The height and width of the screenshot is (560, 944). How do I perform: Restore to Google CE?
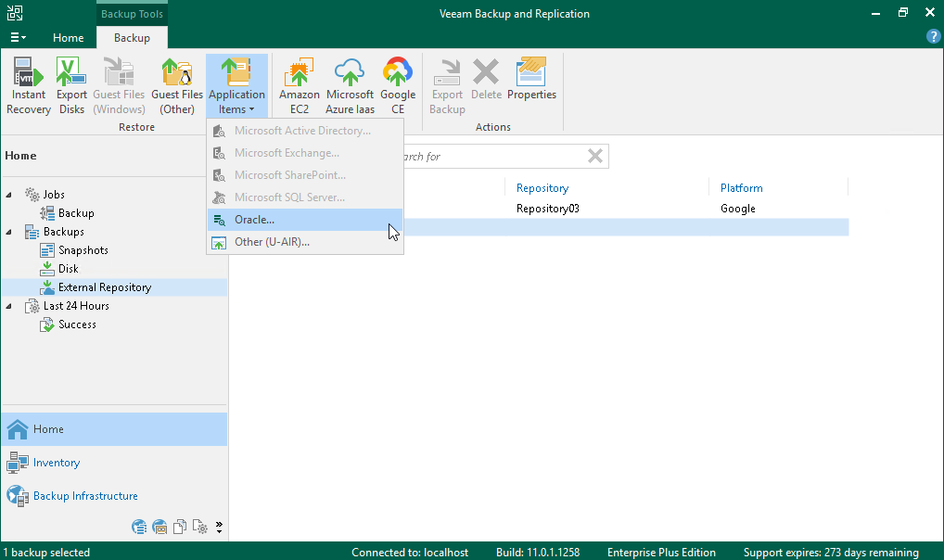coord(397,85)
